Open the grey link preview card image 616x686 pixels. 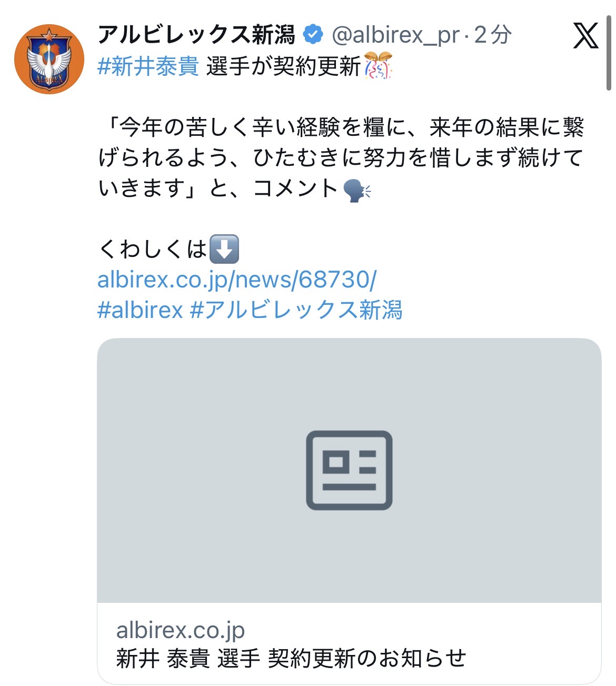(x=349, y=470)
